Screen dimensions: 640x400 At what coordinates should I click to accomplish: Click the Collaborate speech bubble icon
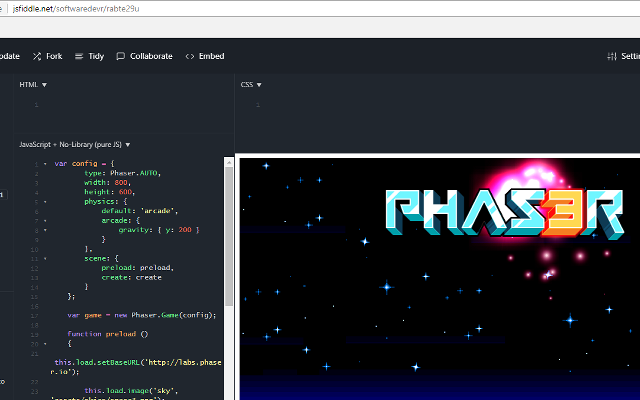(120, 56)
